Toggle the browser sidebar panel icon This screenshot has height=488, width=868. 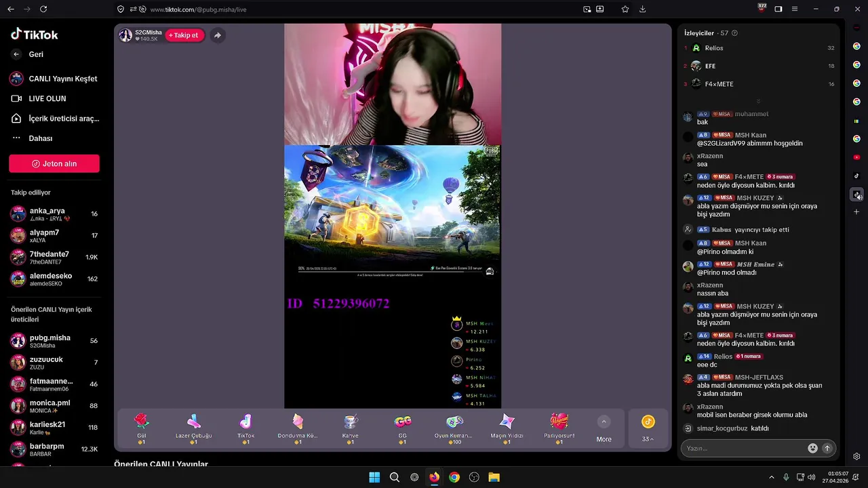(x=778, y=9)
